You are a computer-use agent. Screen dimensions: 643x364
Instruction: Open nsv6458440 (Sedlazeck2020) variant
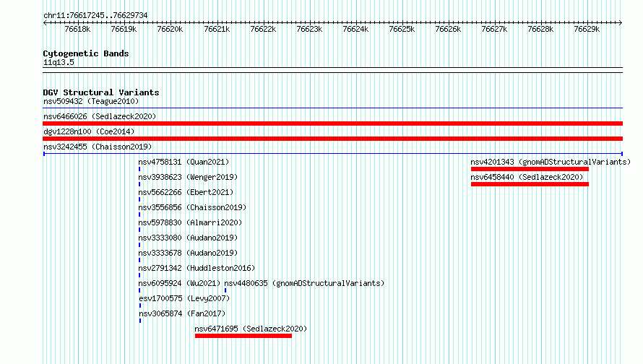point(527,177)
